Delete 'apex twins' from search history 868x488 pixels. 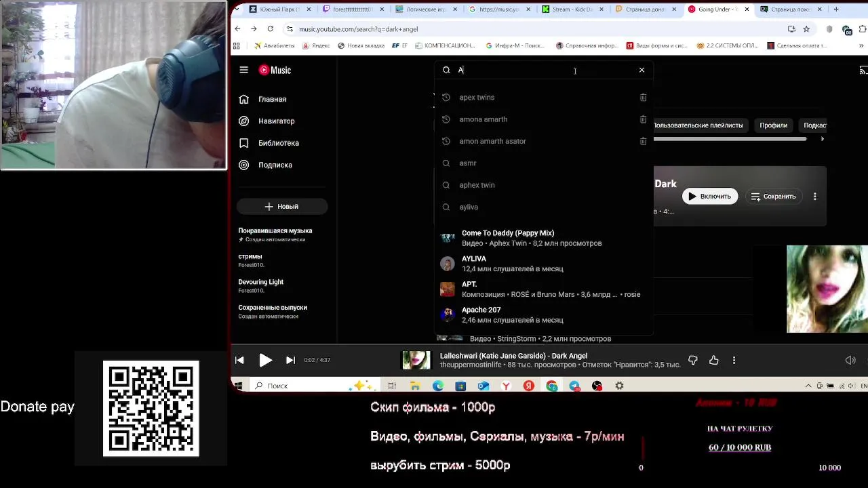click(x=643, y=98)
